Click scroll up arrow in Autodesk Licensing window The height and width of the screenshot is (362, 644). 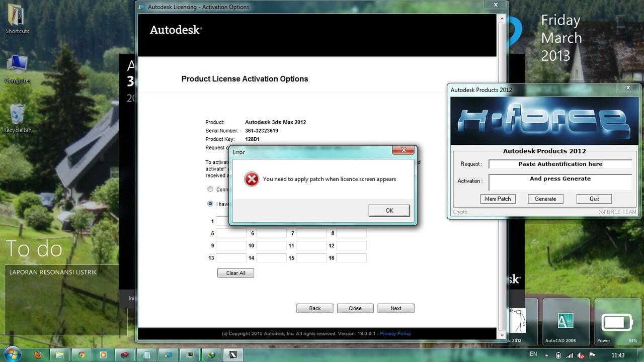point(501,18)
